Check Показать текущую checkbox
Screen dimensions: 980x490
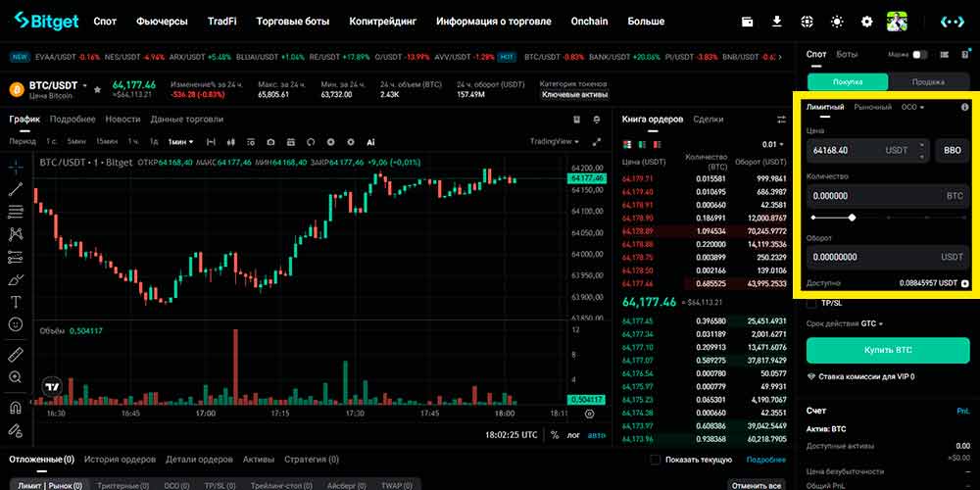[x=655, y=460]
